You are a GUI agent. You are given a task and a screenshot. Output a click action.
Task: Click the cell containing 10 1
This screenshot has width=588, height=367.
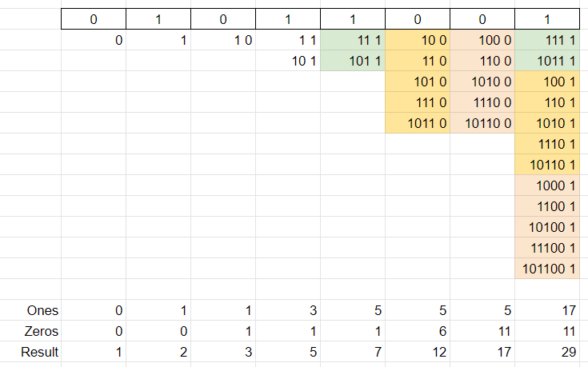pos(288,61)
